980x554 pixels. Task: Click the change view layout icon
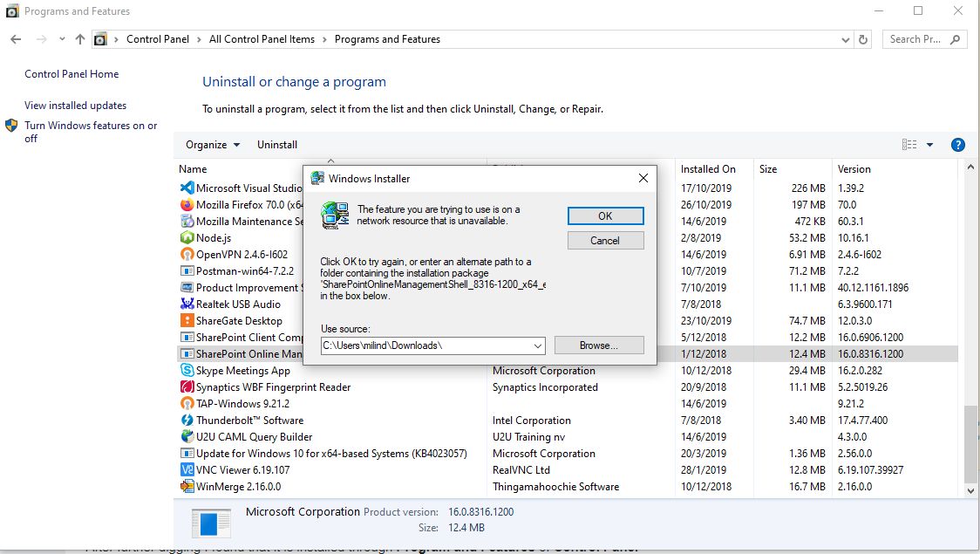point(909,145)
